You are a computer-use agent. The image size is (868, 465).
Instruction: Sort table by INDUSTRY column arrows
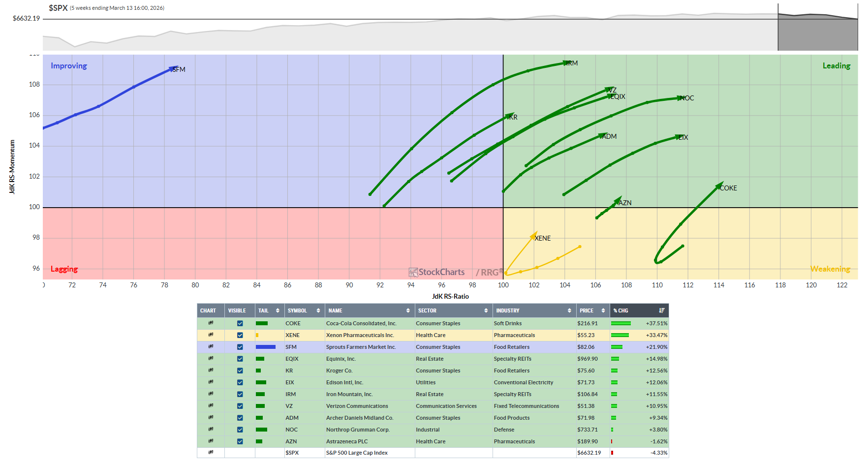(569, 310)
